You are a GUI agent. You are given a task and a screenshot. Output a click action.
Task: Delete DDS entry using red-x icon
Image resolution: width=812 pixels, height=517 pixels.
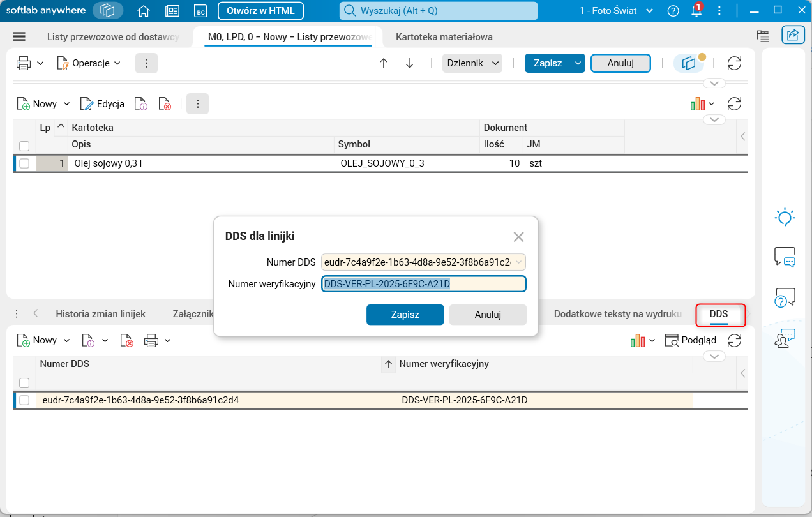coord(127,341)
